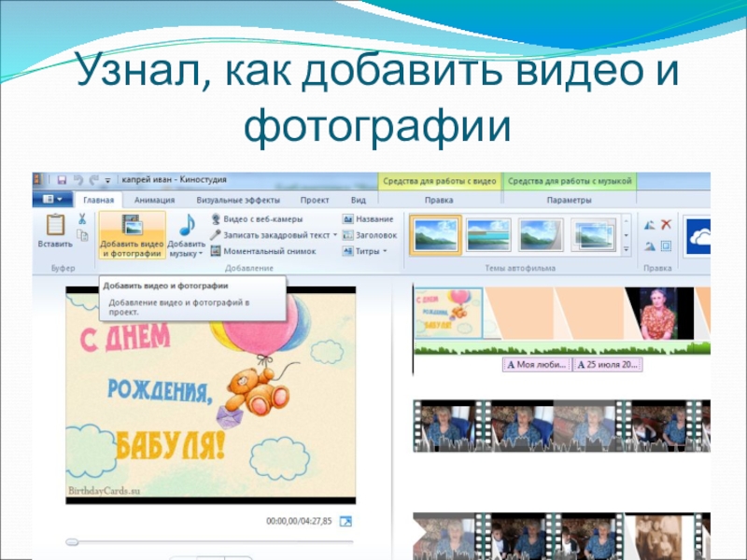
Task: Click Видео с веб-камеры
Action: click(x=258, y=219)
